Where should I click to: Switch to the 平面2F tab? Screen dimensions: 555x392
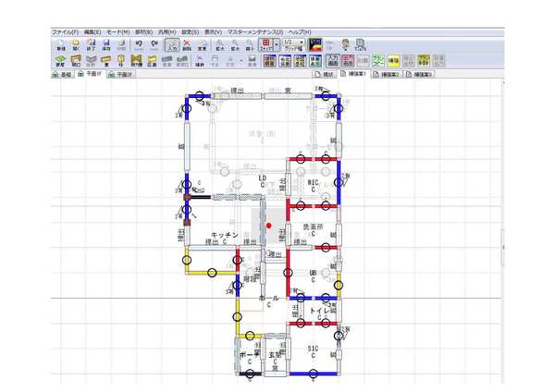121,75
